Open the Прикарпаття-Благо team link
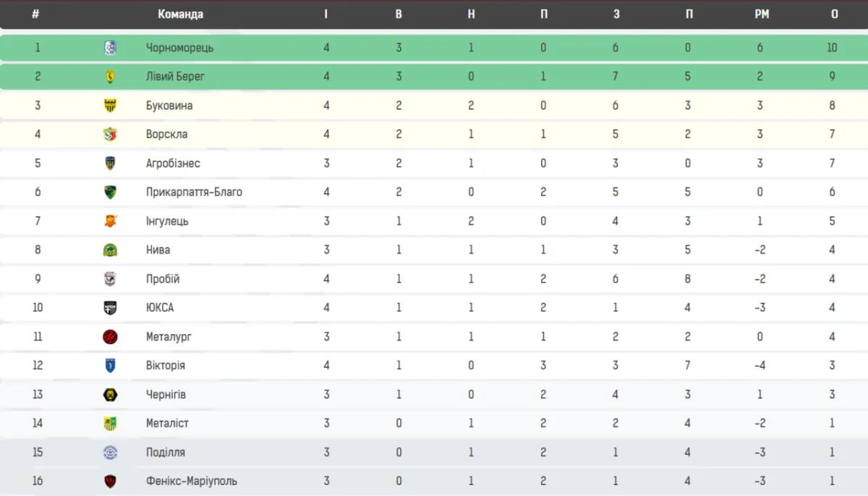The height and width of the screenshot is (496, 868). pos(194,192)
